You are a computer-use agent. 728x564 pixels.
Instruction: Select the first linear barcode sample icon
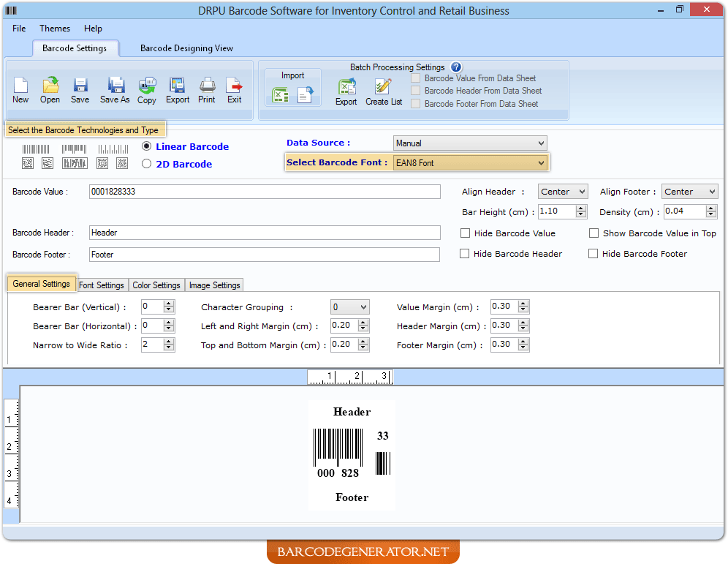point(36,149)
